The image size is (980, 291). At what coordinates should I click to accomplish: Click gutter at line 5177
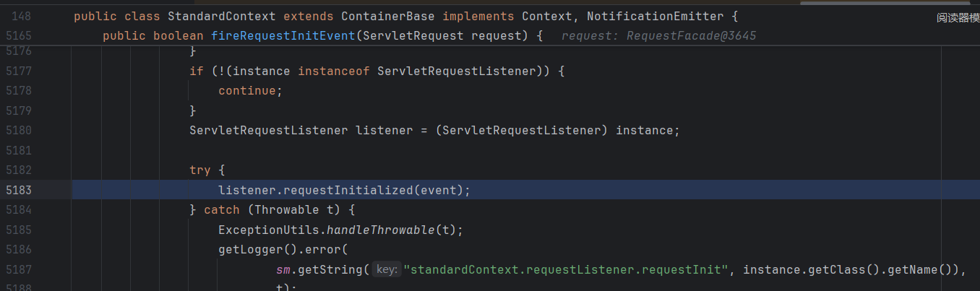click(x=20, y=71)
